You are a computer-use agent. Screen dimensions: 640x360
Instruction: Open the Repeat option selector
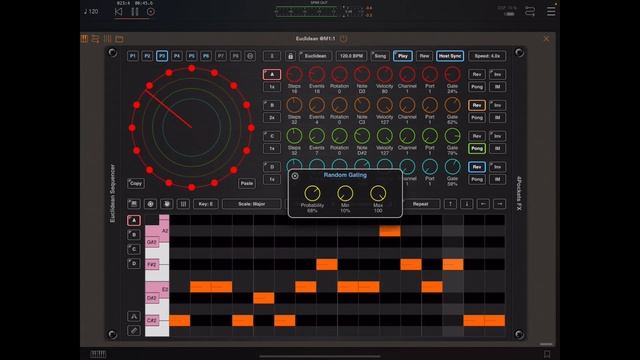point(421,204)
